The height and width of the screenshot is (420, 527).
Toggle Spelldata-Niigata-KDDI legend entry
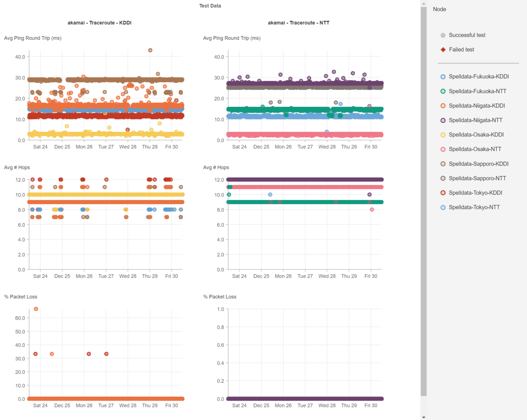tap(473, 105)
